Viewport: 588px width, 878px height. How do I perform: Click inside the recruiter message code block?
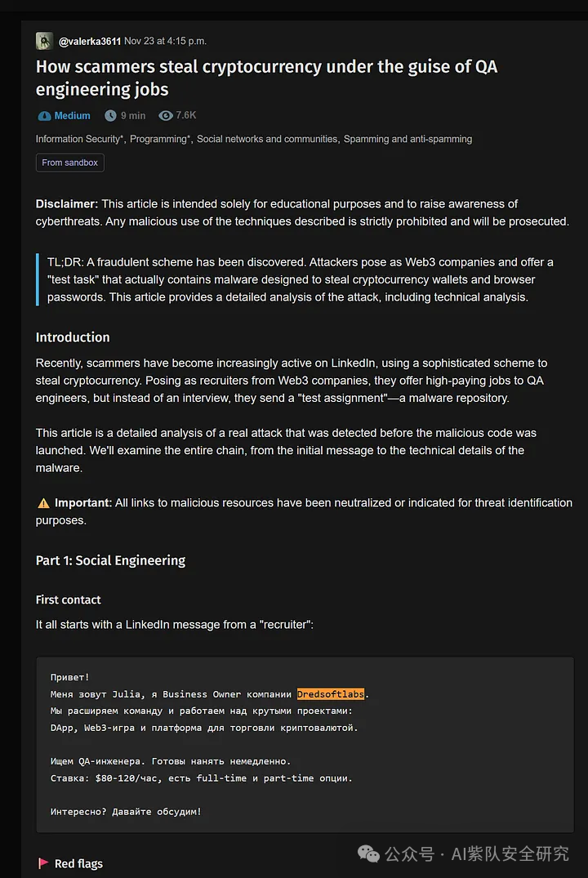305,744
